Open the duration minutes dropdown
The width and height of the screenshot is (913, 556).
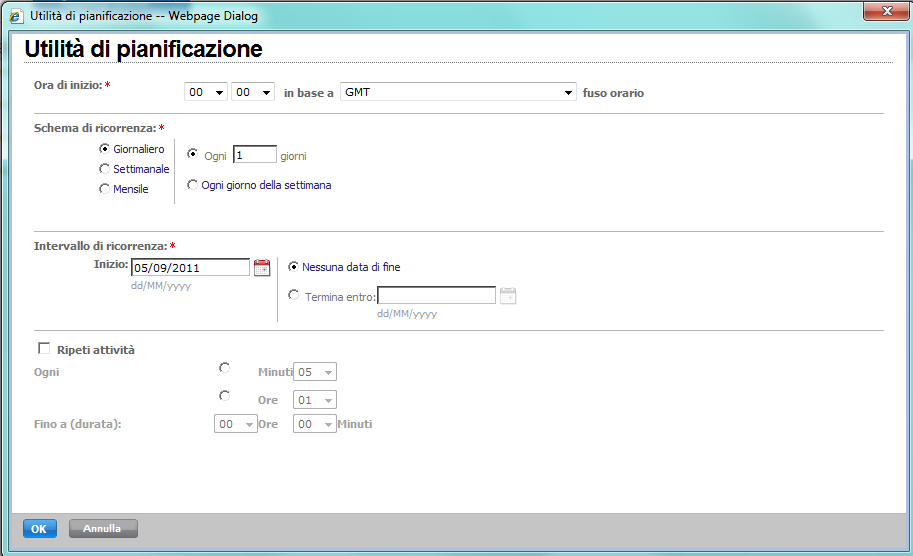click(x=315, y=424)
